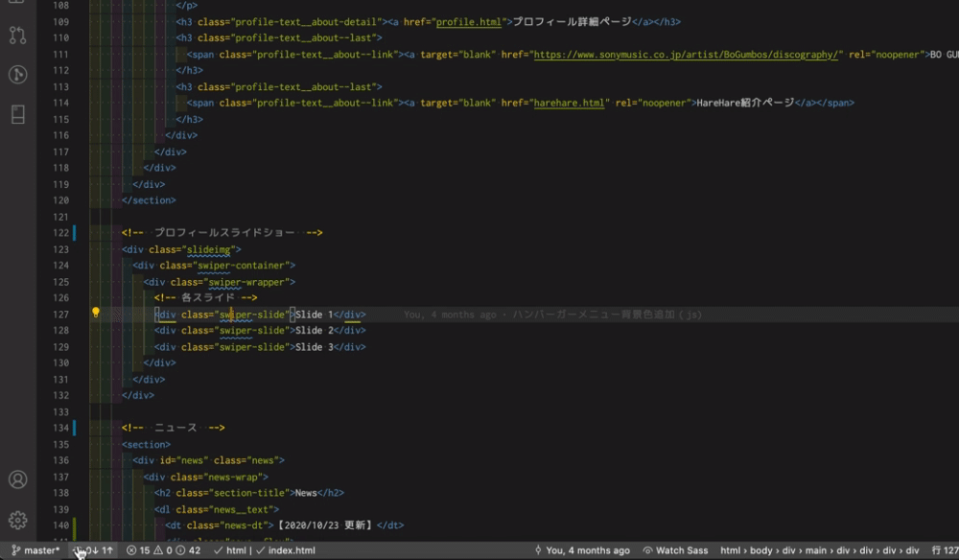The width and height of the screenshot is (959, 560).
Task: Click line number 134 in the gutter
Action: 61,428
